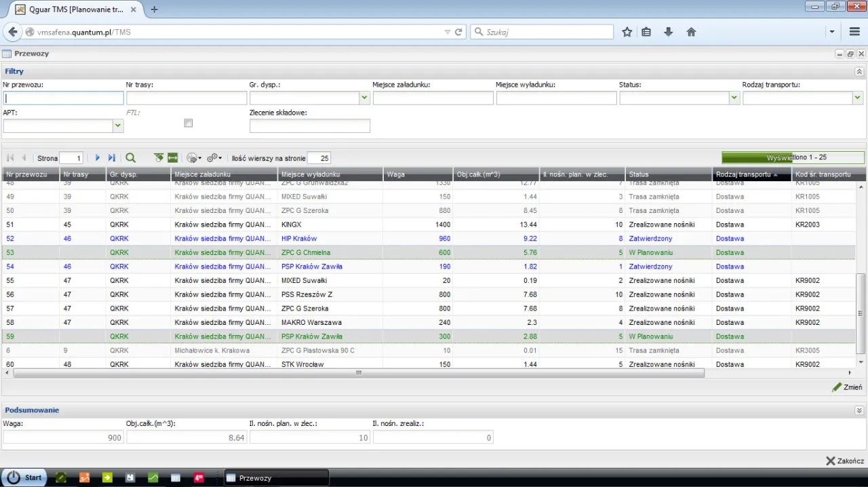This screenshot has width=868, height=487.
Task: Sort by the Status column header
Action: 668,174
